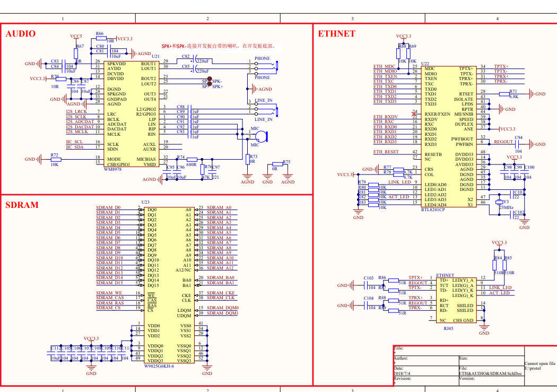Image resolution: width=557 pixels, height=392 pixels.
Task: Click the ETHNET section title
Action: click(336, 34)
